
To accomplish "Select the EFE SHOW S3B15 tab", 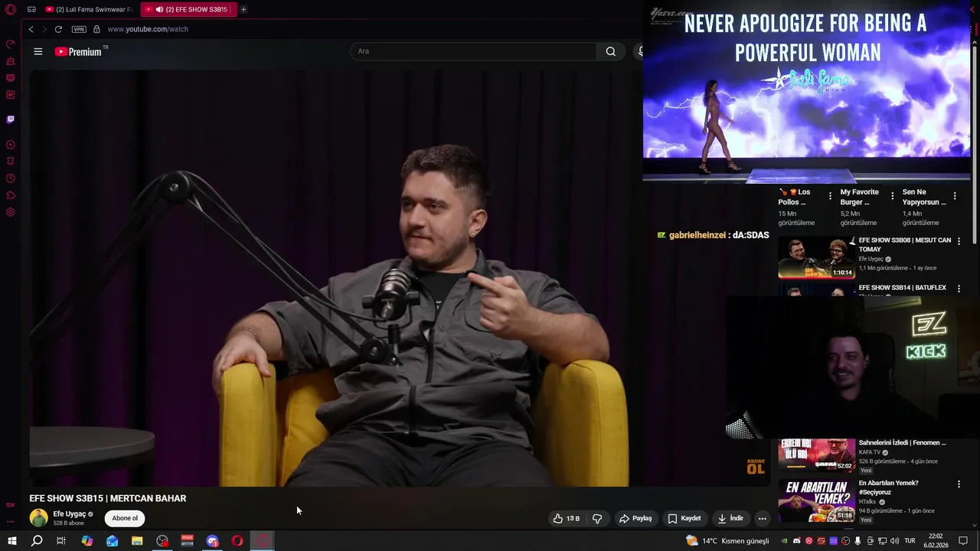I will (x=188, y=9).
